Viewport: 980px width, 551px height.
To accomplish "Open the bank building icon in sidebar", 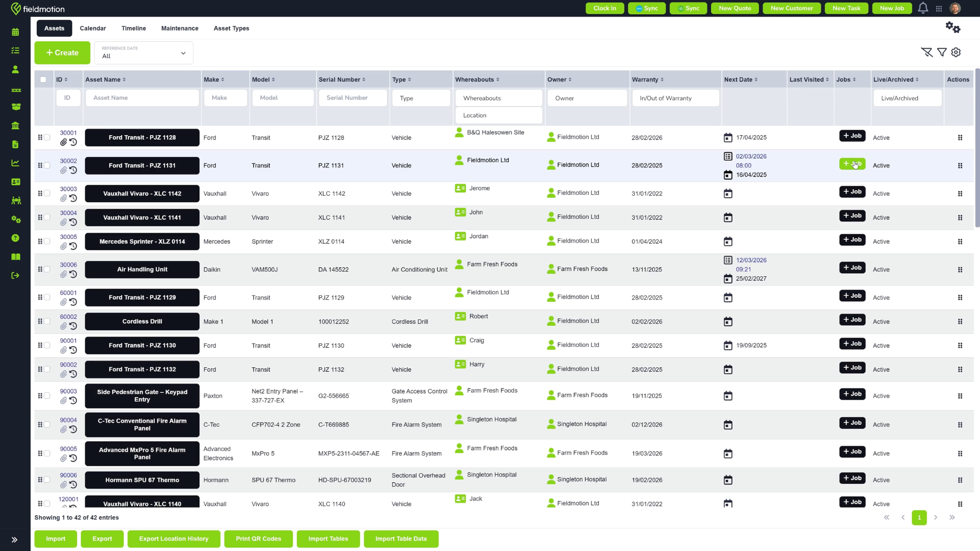I will [x=15, y=125].
